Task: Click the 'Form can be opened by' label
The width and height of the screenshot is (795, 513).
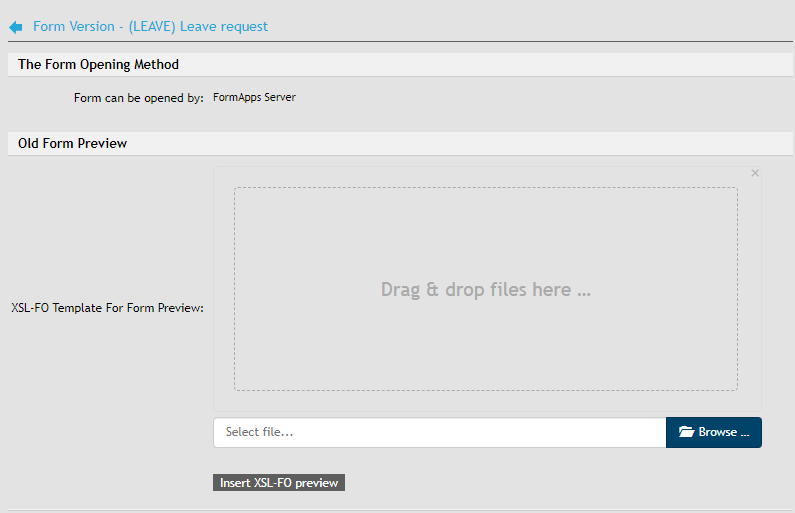Action: 138,98
